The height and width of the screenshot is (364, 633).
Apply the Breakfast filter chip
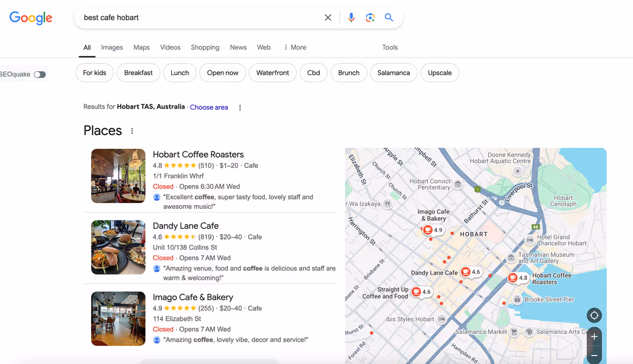tap(138, 73)
